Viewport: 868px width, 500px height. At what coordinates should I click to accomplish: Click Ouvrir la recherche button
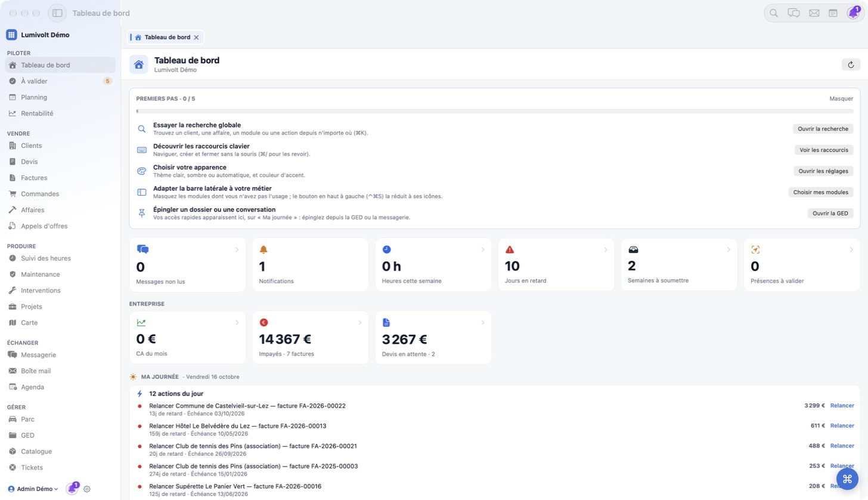pyautogui.click(x=823, y=129)
